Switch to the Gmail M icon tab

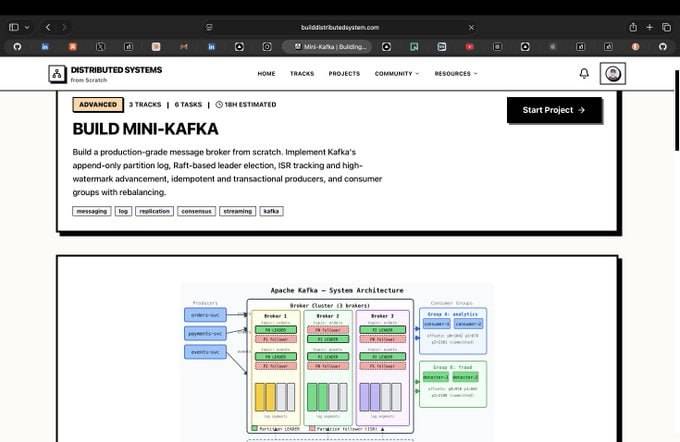184,46
